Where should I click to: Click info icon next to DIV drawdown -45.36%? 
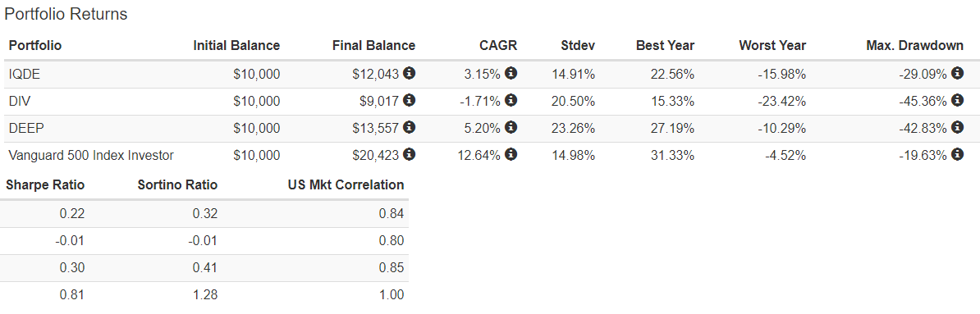tap(957, 101)
